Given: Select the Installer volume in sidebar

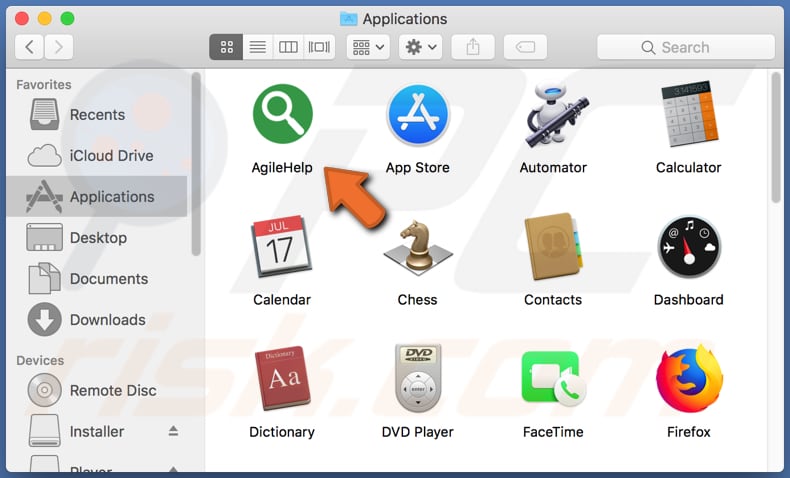Looking at the screenshot, I should (x=97, y=432).
